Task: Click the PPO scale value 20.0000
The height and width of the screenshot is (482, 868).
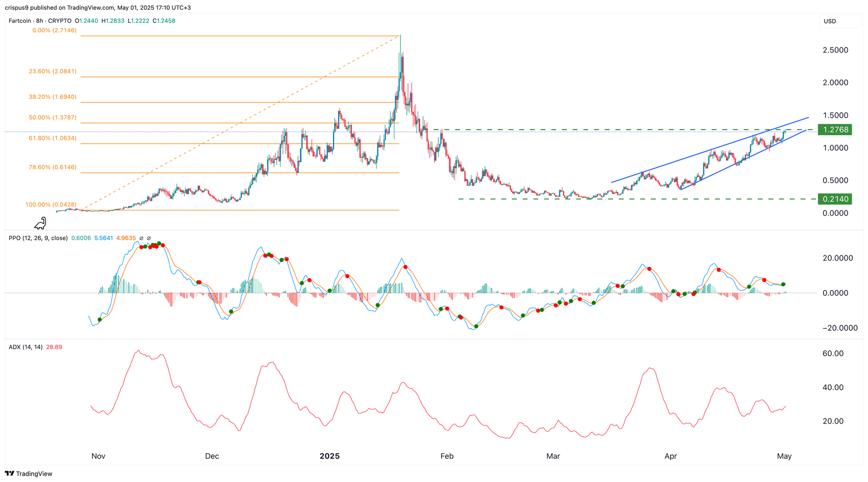Action: pos(838,258)
